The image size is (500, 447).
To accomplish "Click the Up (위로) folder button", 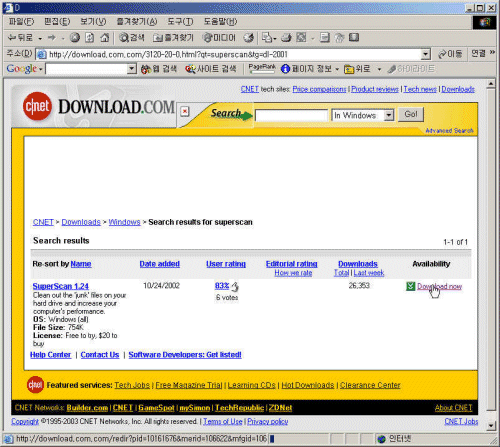I will (357, 69).
